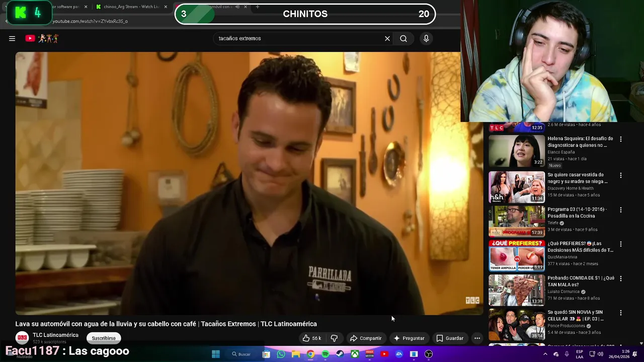Open options menu for Helena Sequeira video
The image size is (644, 362).
620,139
